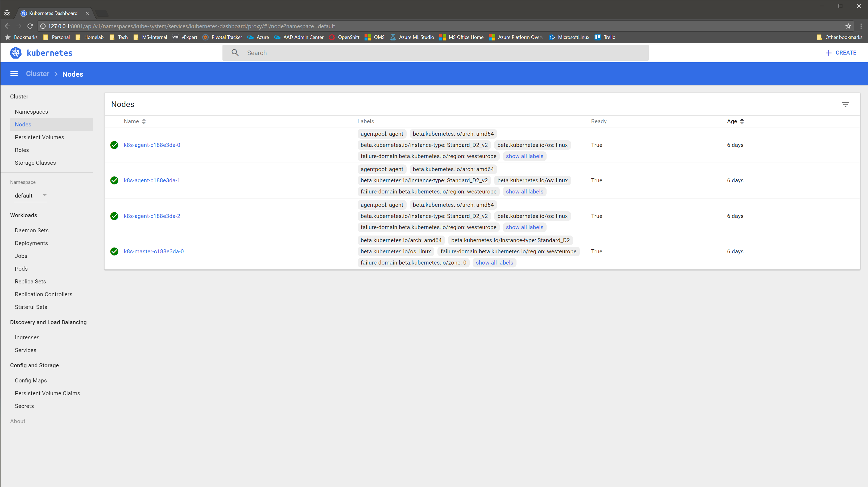Select Persistent Volumes in sidebar
The image size is (868, 487).
pos(39,137)
